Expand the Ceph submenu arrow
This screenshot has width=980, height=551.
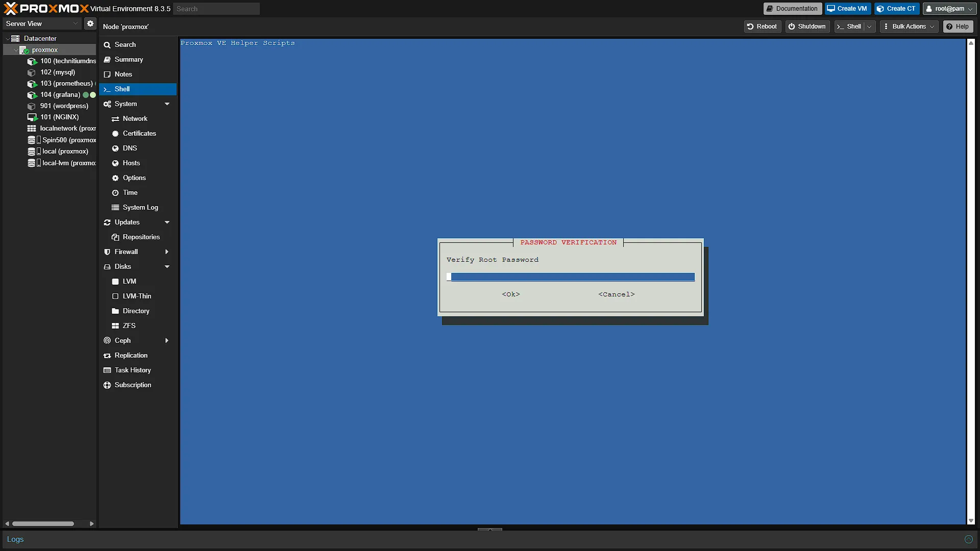click(x=167, y=341)
